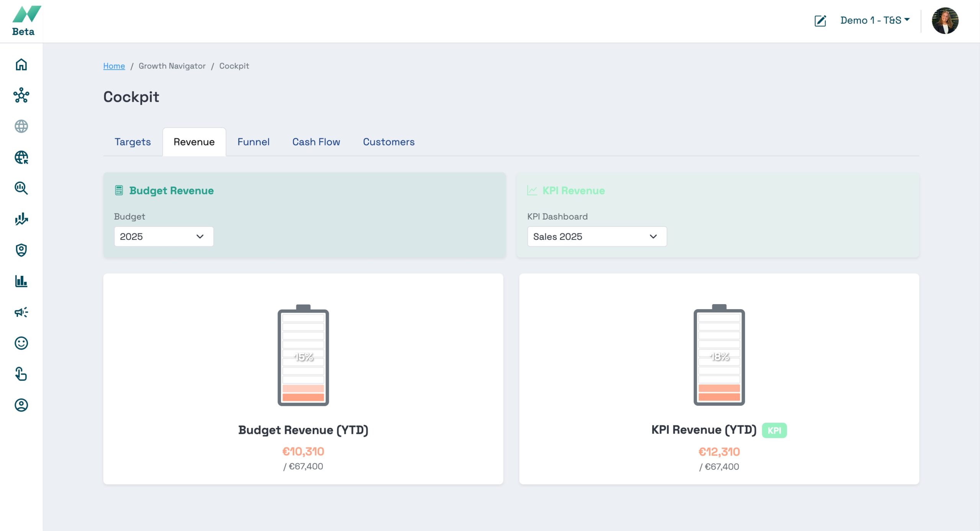
Task: Open the bar chart sidebar icon
Action: pos(21,281)
